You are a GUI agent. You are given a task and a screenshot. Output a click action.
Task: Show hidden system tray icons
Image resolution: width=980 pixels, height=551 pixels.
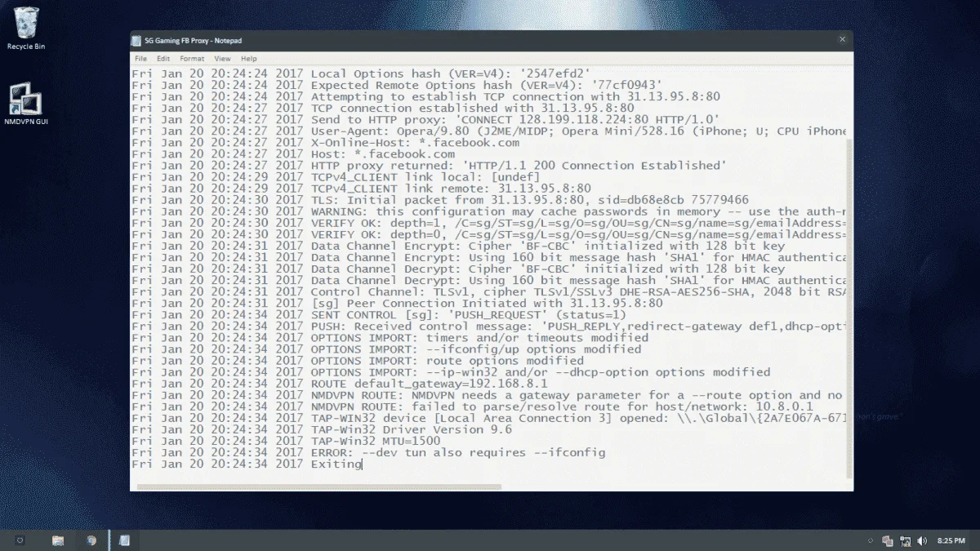pyautogui.click(x=871, y=540)
